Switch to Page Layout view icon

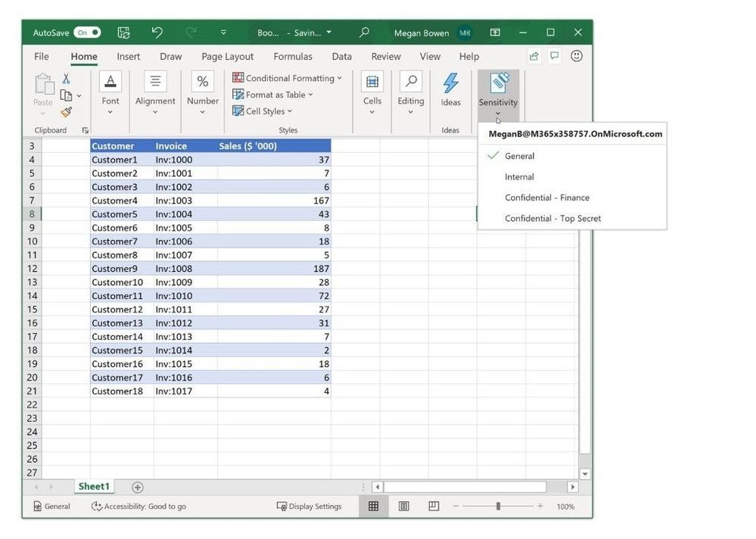404,506
